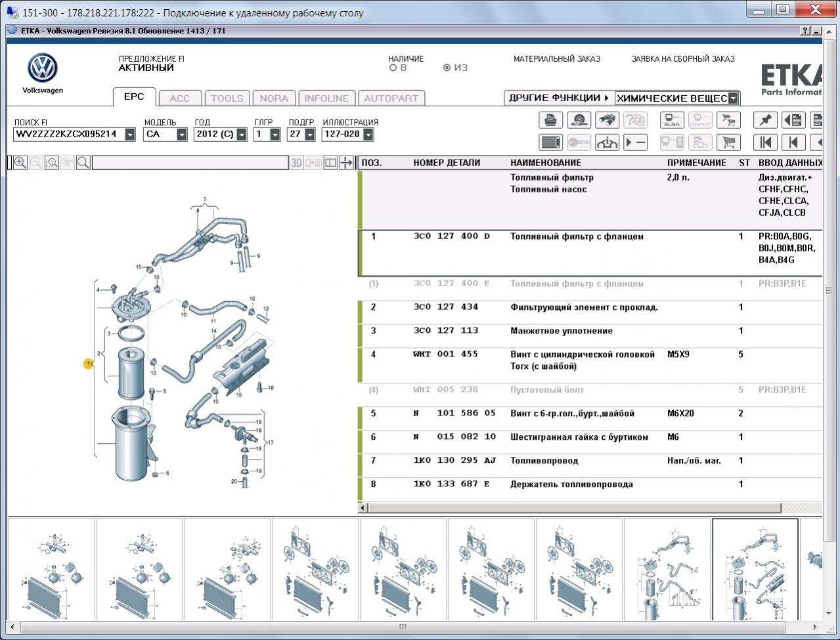The height and width of the screenshot is (640, 840).
Task: Open the ИЛЛЮСТРАЦИЯ dropdown showing 127-020
Action: (x=368, y=135)
